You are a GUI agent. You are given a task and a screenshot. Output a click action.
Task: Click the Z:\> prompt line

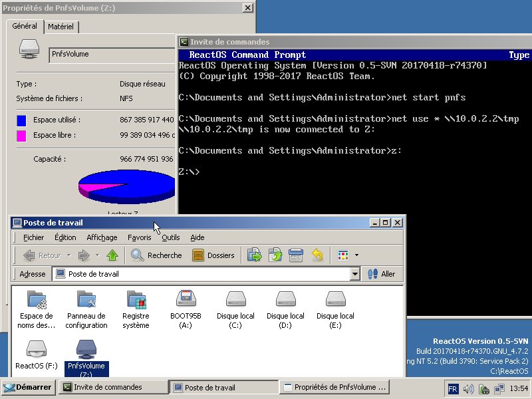click(x=190, y=172)
